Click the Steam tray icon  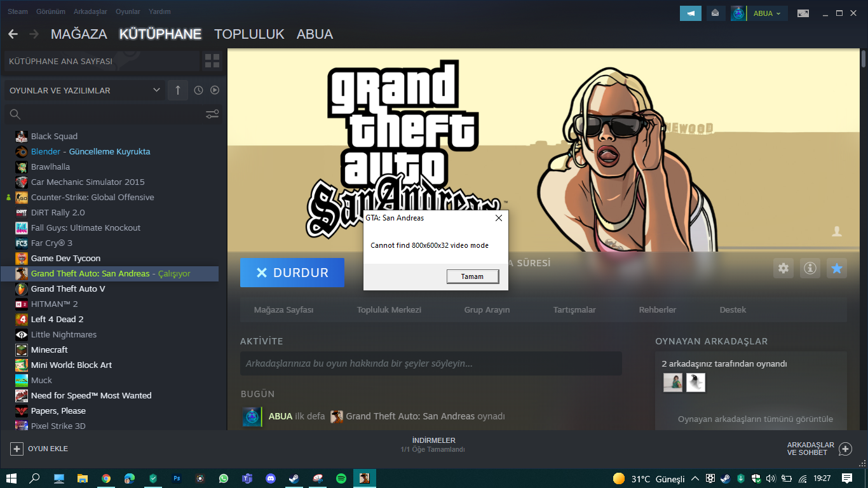[x=726, y=478]
